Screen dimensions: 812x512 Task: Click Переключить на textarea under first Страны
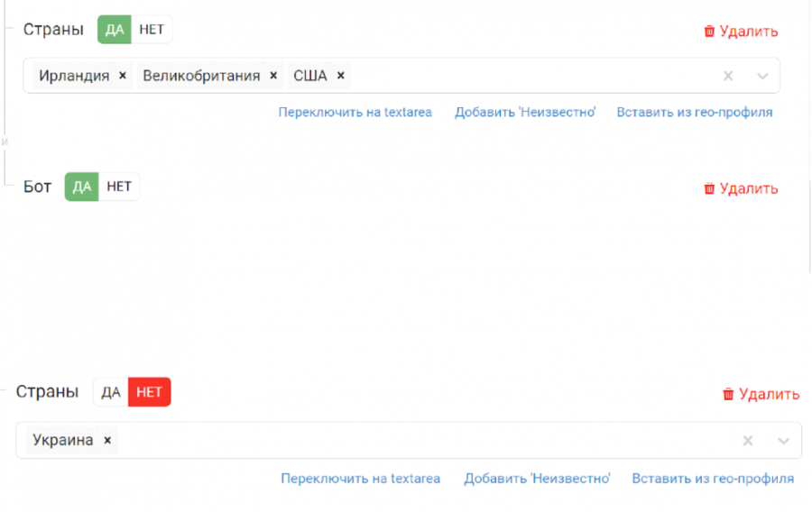point(355,113)
